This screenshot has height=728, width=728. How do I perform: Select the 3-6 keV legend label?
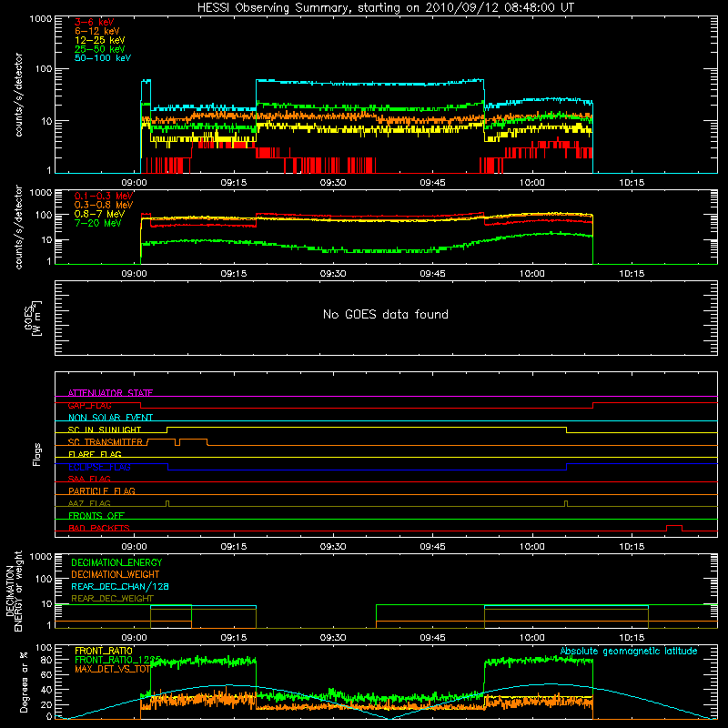(94, 22)
